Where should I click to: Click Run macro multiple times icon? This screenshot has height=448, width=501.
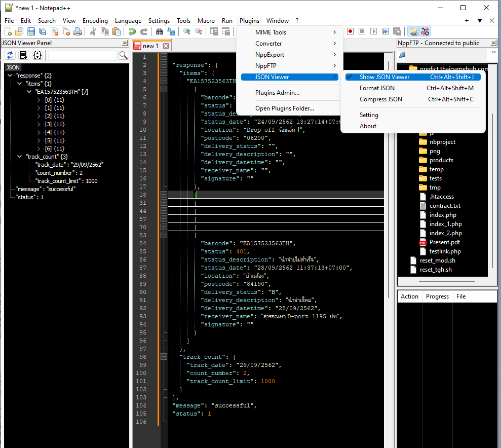tap(385, 31)
